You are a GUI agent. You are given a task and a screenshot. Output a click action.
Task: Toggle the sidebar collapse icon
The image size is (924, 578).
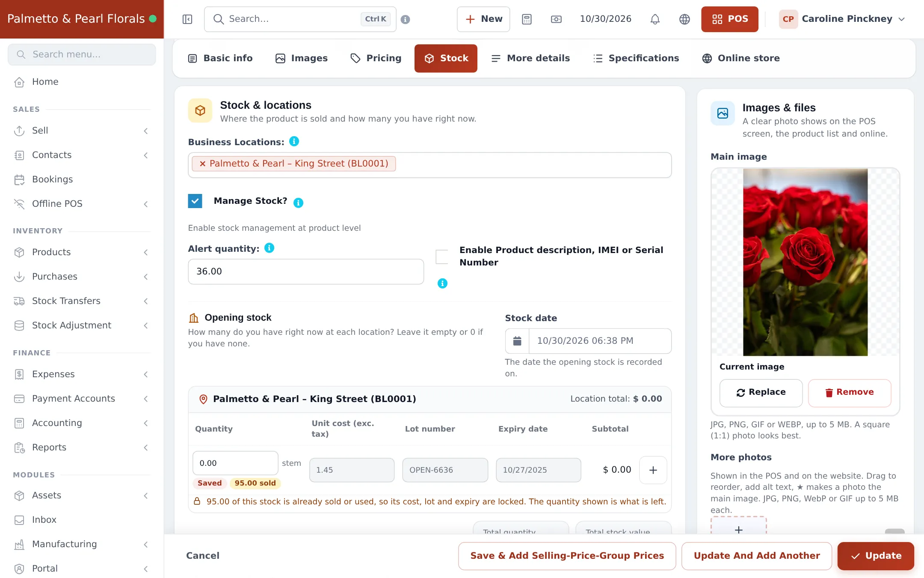pos(187,19)
